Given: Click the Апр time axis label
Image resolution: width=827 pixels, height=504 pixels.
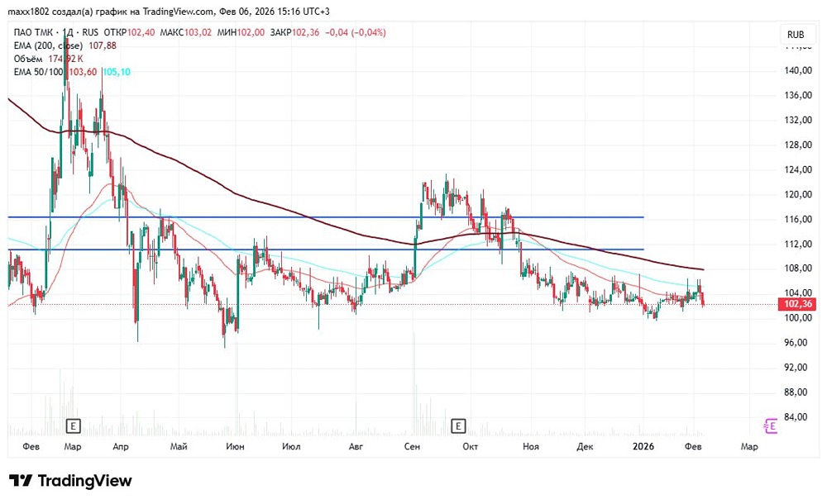Looking at the screenshot, I should coord(121,446).
